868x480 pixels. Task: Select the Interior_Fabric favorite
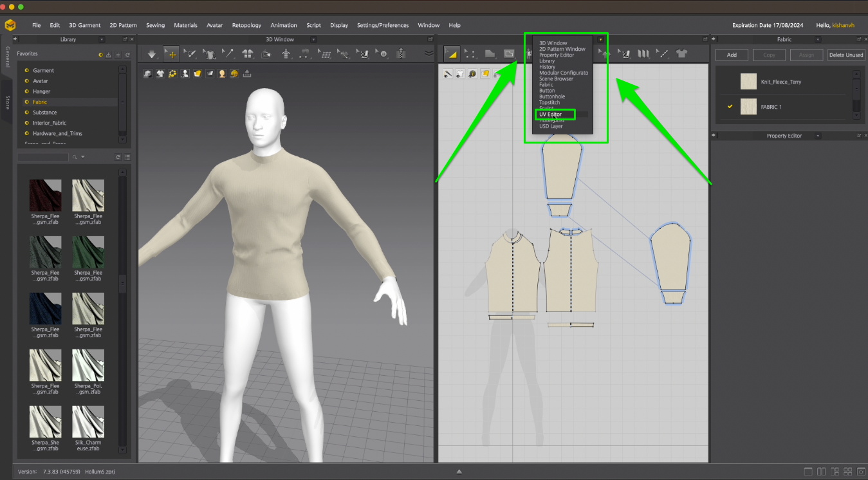click(50, 123)
